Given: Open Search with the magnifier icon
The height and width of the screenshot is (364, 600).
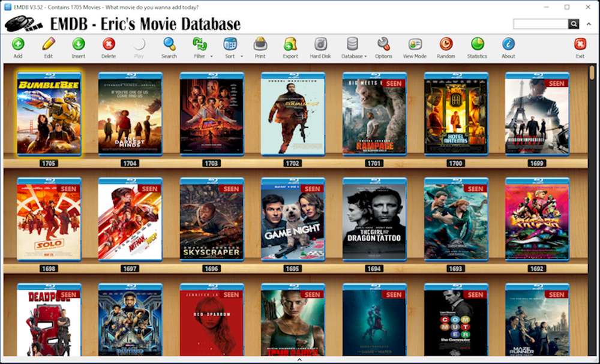Looking at the screenshot, I should [x=169, y=44].
